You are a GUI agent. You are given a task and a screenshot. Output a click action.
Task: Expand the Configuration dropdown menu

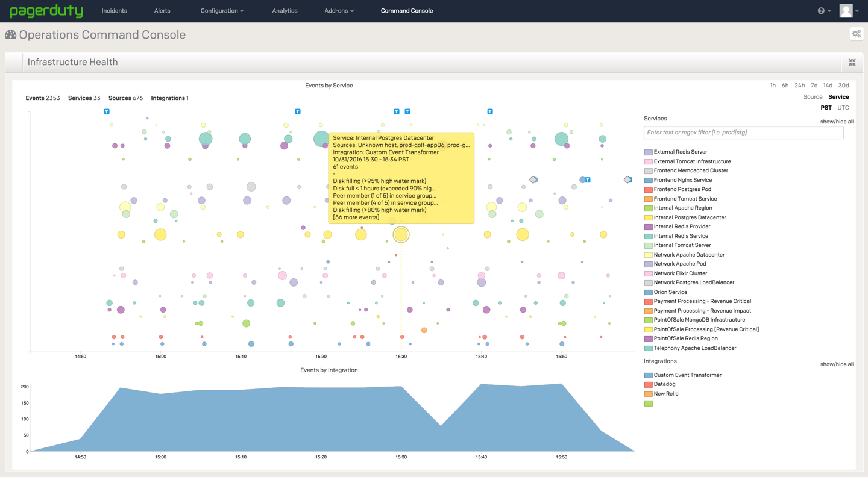coord(222,11)
